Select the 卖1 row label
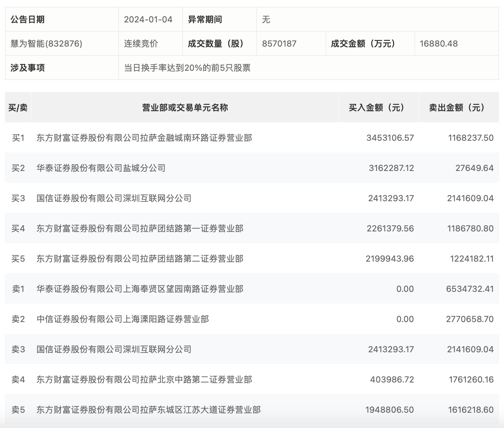504x428 pixels. (x=18, y=289)
